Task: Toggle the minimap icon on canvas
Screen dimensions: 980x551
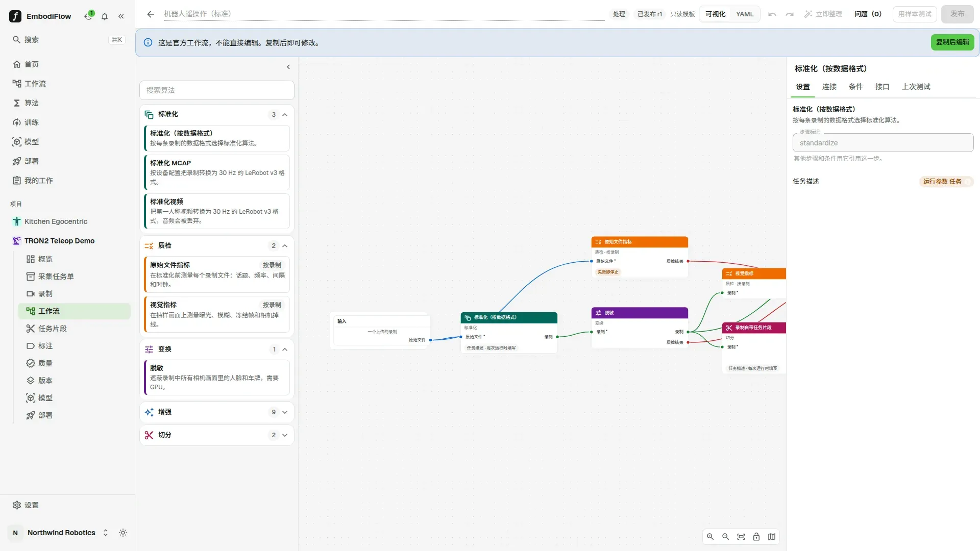Action: pyautogui.click(x=772, y=537)
